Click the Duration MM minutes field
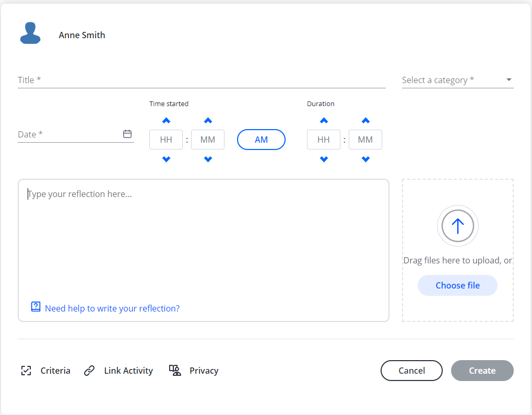Image resolution: width=532 pixels, height=415 pixels. click(x=365, y=140)
